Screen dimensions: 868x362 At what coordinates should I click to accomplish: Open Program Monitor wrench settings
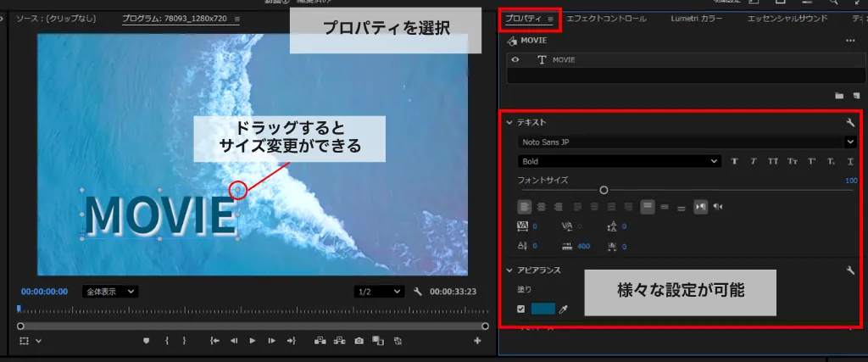(418, 292)
